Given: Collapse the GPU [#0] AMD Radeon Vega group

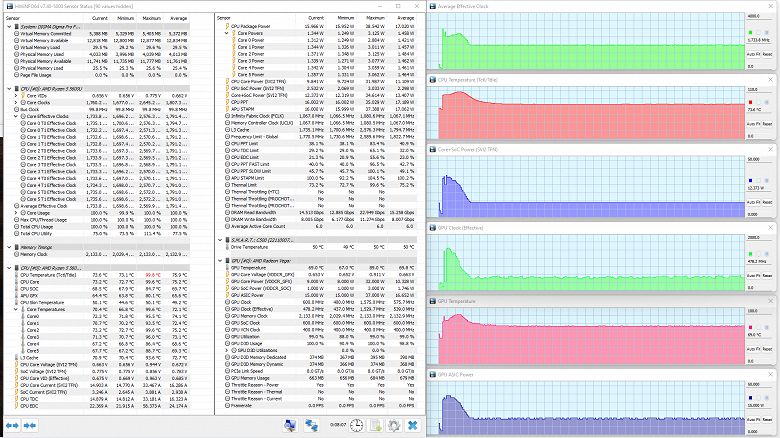Looking at the screenshot, I should [x=220, y=261].
